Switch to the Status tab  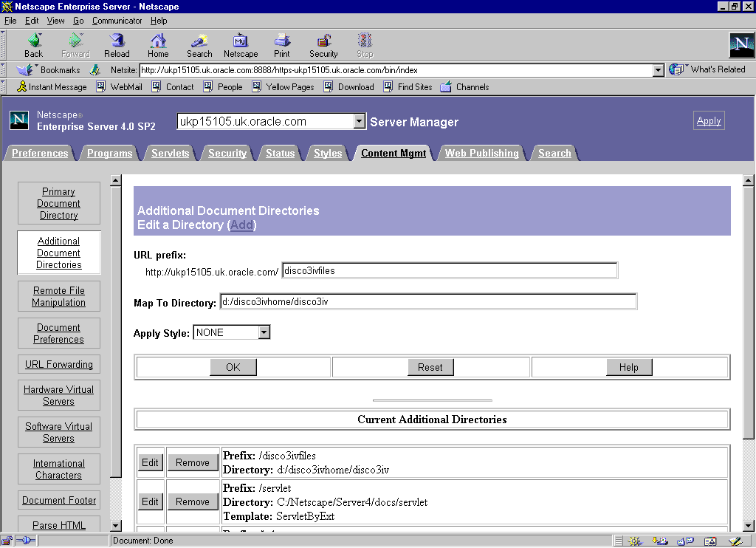(x=280, y=153)
